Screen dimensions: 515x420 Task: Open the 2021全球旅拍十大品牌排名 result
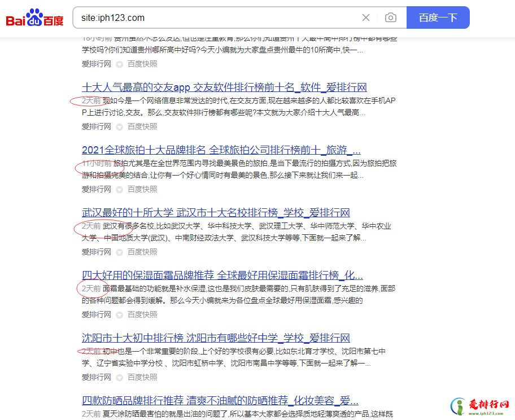point(221,150)
